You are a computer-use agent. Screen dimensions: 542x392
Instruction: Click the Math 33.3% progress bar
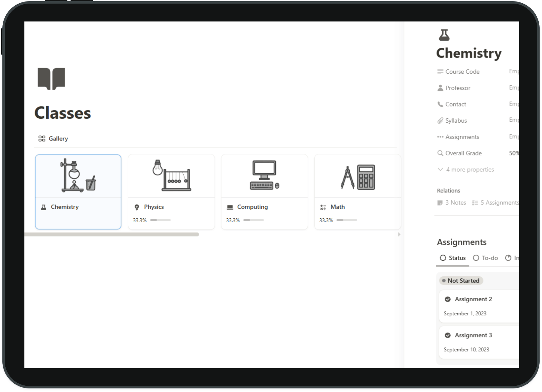347,220
